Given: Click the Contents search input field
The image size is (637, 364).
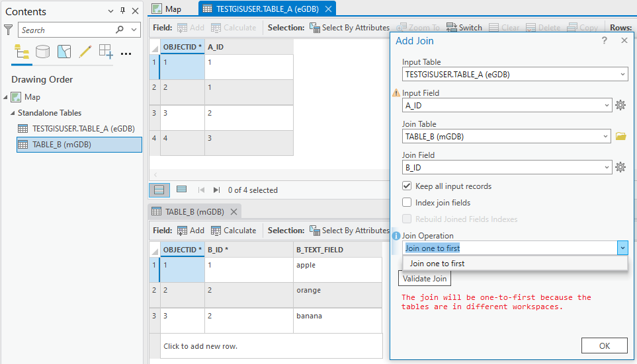Looking at the screenshot, I should point(67,30).
